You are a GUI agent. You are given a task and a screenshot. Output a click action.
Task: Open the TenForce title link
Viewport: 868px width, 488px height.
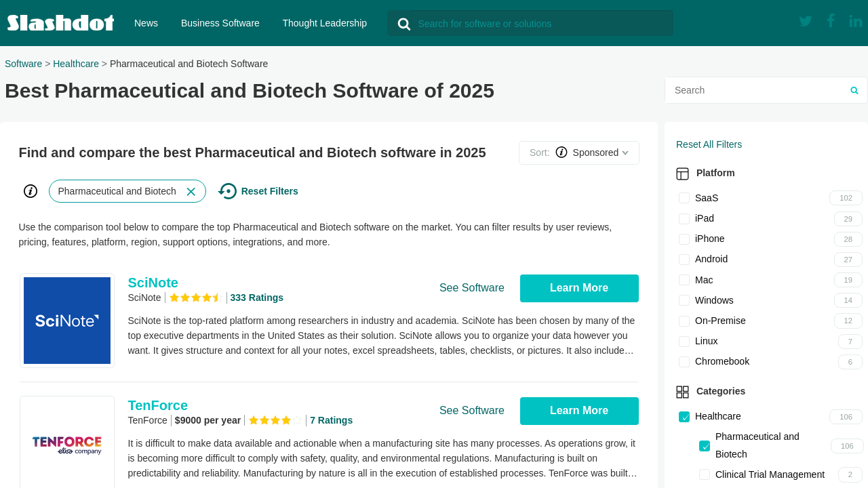158,405
